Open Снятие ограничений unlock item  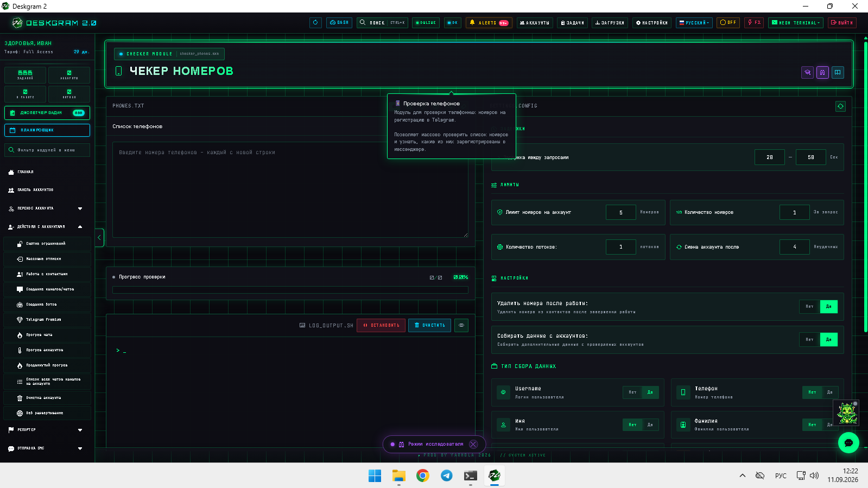47,244
